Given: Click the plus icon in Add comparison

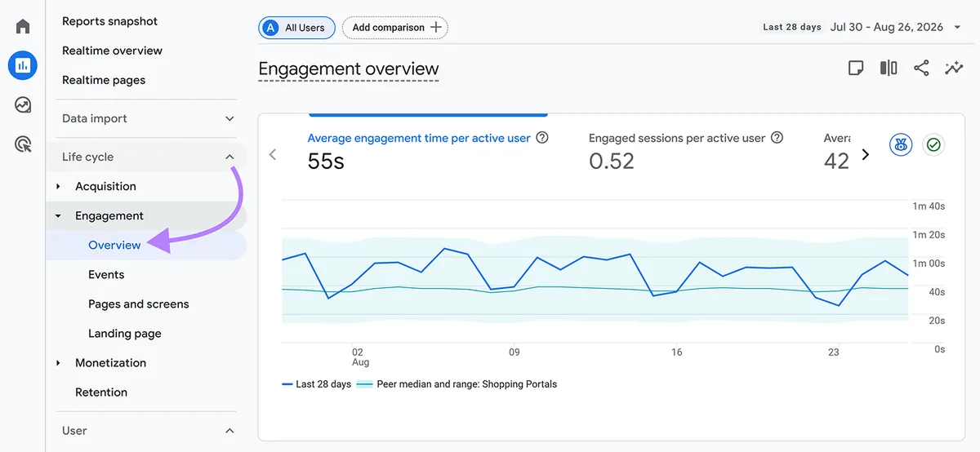Looking at the screenshot, I should point(436,27).
